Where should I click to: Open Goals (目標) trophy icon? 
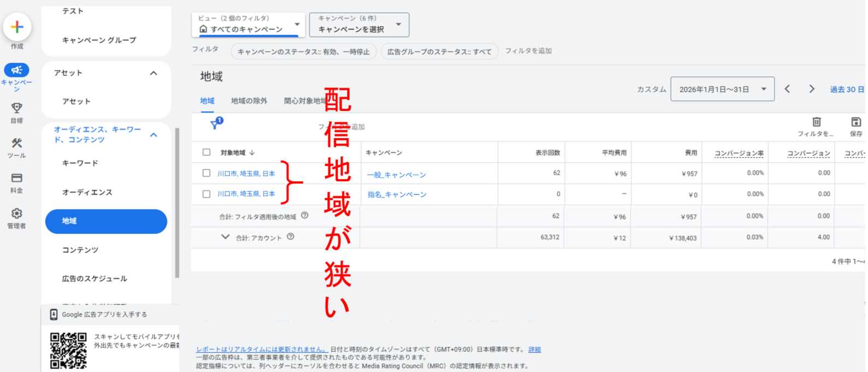click(x=16, y=108)
